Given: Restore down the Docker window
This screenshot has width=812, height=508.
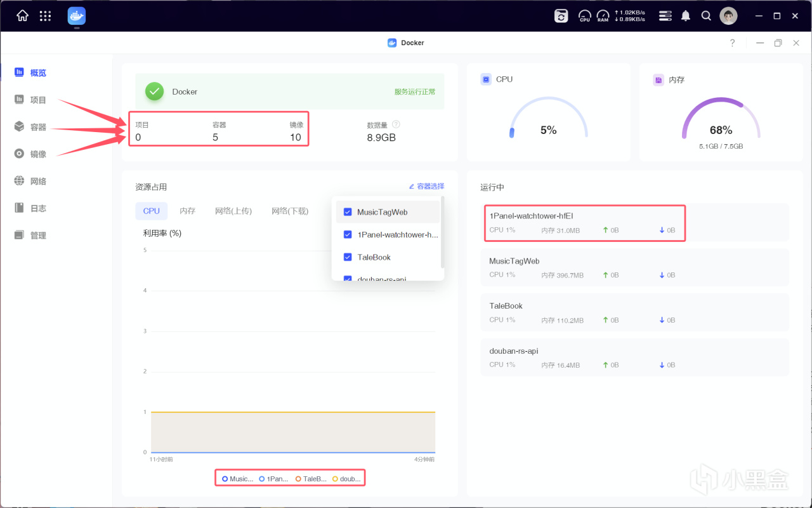Looking at the screenshot, I should point(778,43).
